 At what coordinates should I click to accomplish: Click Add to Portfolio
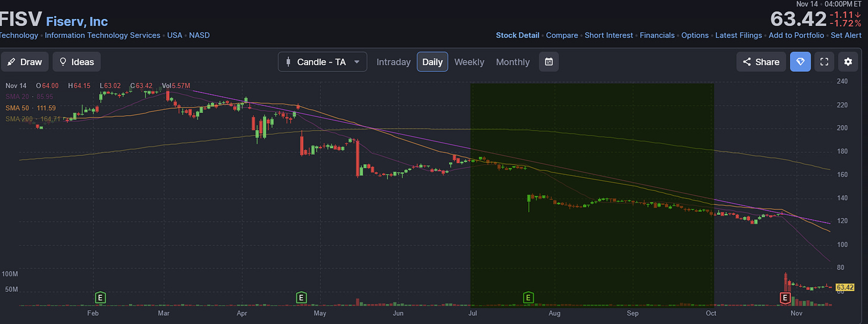(x=796, y=35)
